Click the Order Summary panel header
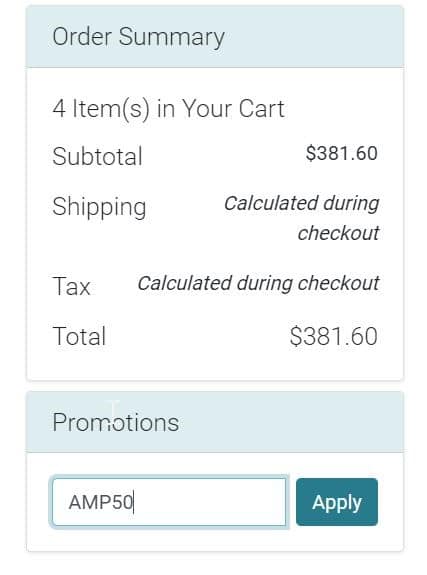Screen dimensions: 427x575 tap(215, 37)
